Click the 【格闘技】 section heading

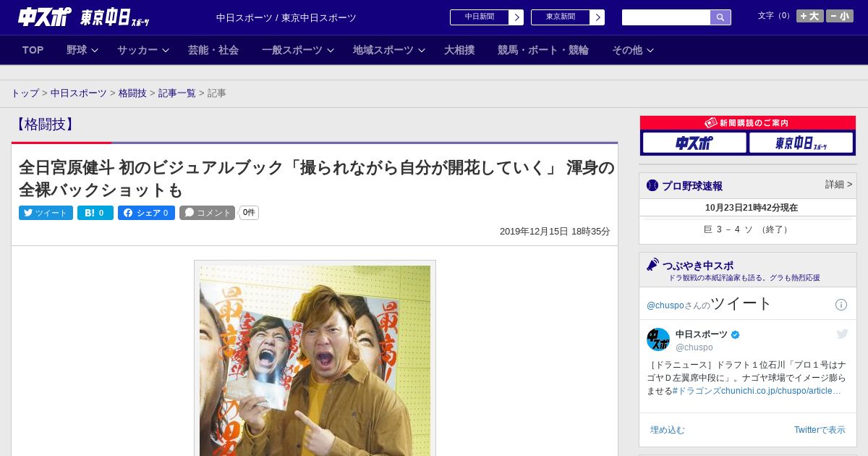pyautogui.click(x=45, y=124)
